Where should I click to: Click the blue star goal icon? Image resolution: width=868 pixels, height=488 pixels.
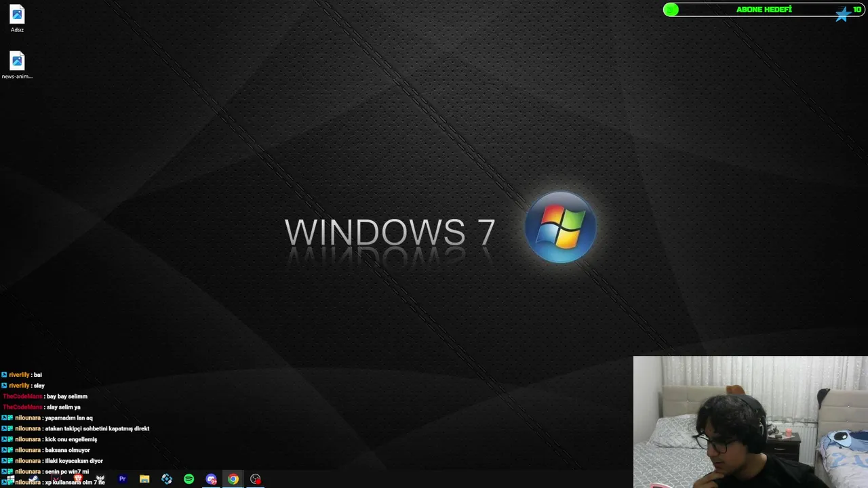[843, 13]
